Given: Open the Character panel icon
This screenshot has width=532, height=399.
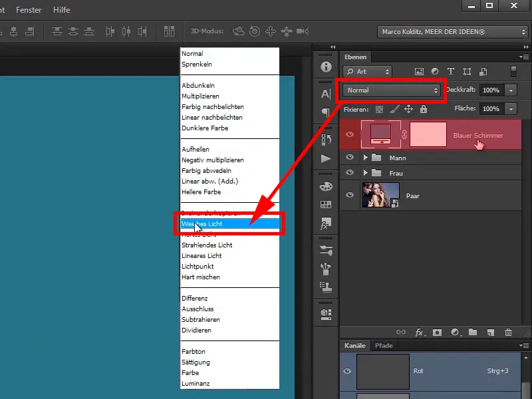Looking at the screenshot, I should click(x=326, y=94).
